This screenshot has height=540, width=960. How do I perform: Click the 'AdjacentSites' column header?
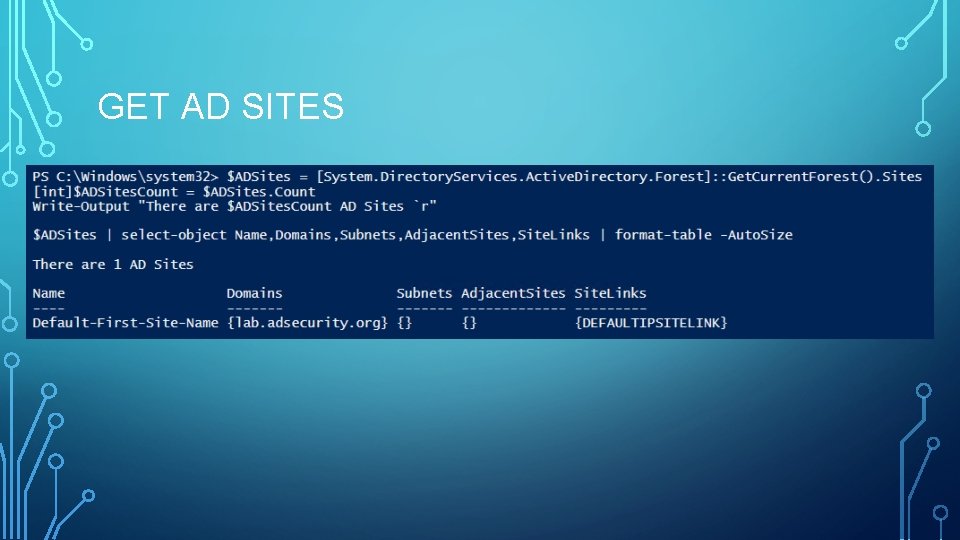pos(513,293)
